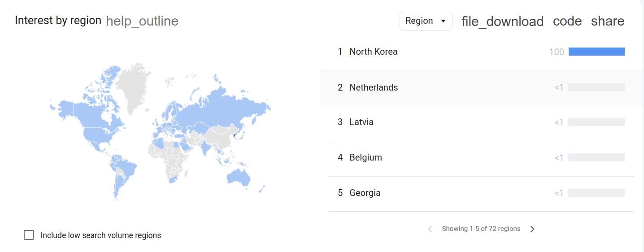644x252 pixels.
Task: Click the help outline icon beside Interest by region
Action: 142,21
